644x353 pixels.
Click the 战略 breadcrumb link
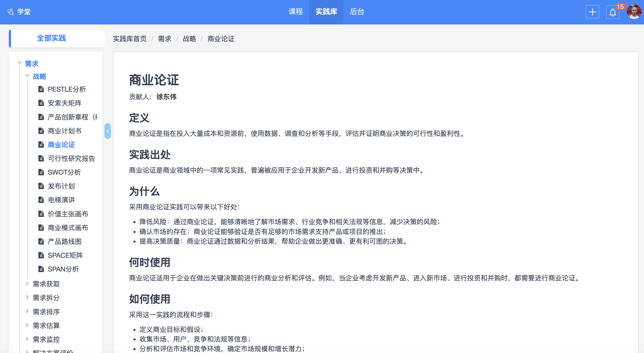pyautogui.click(x=189, y=39)
